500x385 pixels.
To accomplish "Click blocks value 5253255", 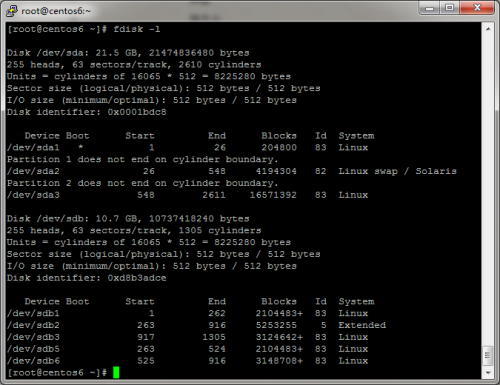I will [276, 325].
